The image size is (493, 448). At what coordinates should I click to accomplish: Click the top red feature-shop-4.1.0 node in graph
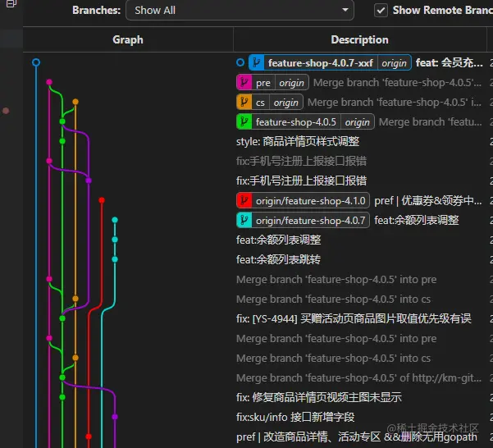point(102,200)
